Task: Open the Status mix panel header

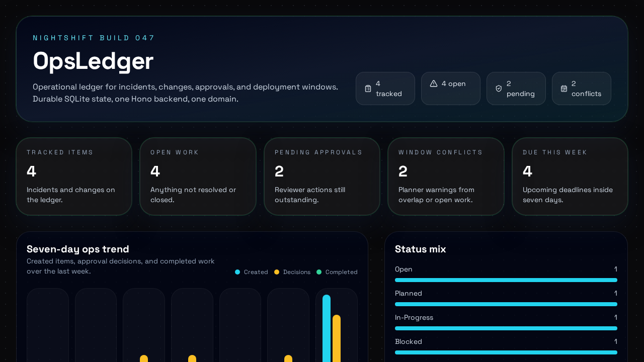Action: pyautogui.click(x=421, y=249)
